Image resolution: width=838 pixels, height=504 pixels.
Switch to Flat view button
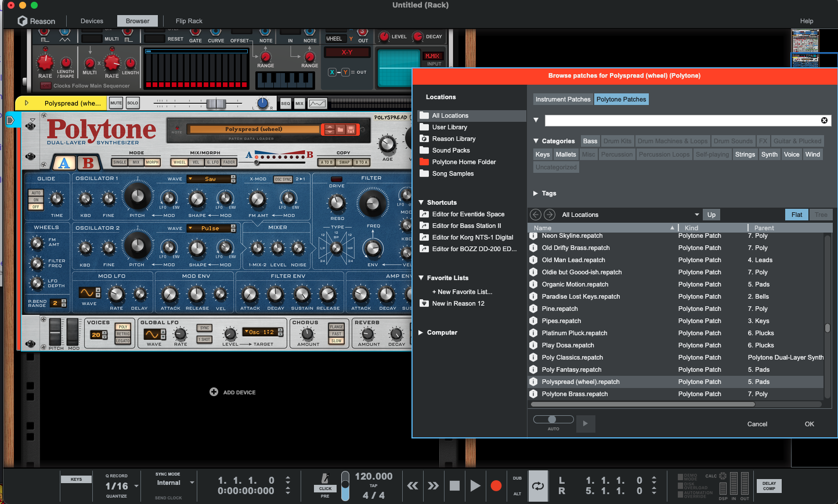[x=797, y=215]
